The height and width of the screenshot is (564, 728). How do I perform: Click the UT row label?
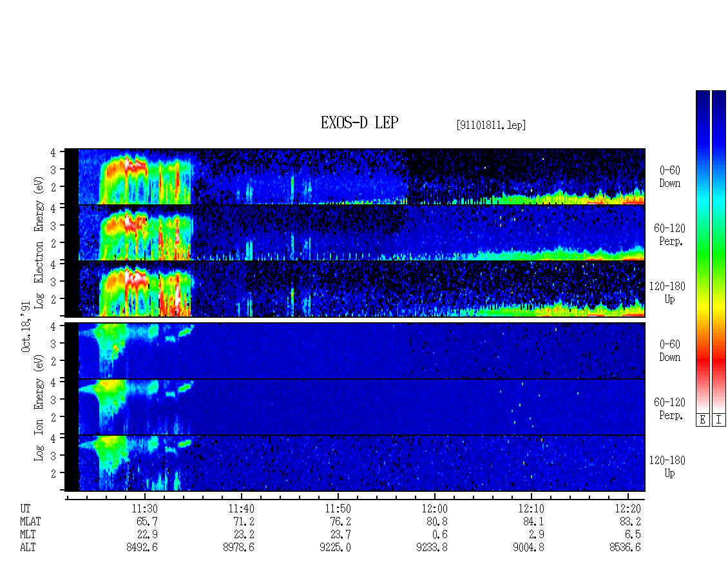pos(25,509)
